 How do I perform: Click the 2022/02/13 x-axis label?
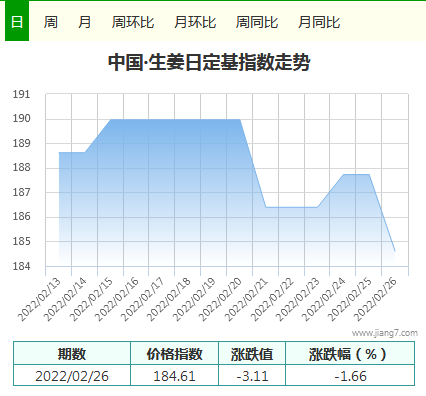(x=39, y=300)
